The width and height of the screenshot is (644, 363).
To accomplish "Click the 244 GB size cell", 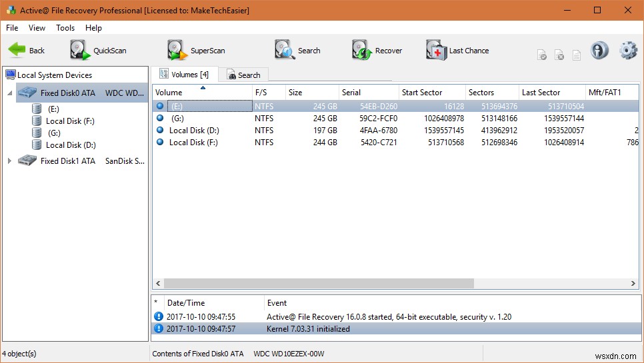I will click(x=325, y=142).
